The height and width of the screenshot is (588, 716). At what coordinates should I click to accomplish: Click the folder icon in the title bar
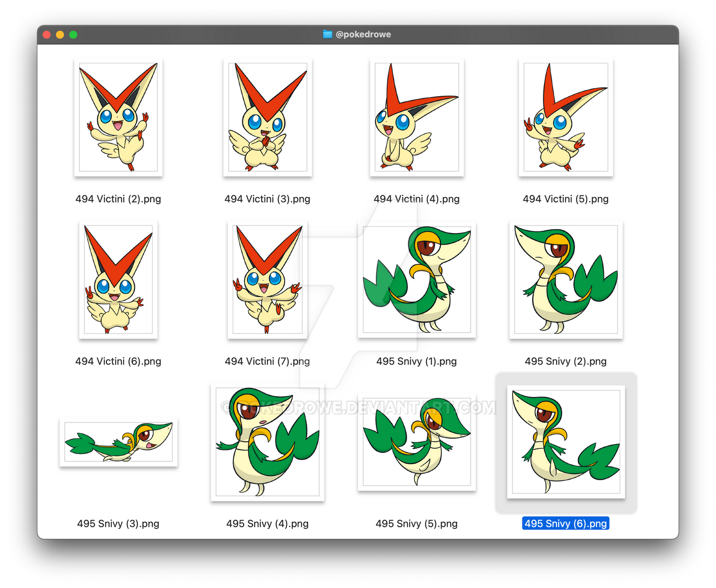pos(327,34)
